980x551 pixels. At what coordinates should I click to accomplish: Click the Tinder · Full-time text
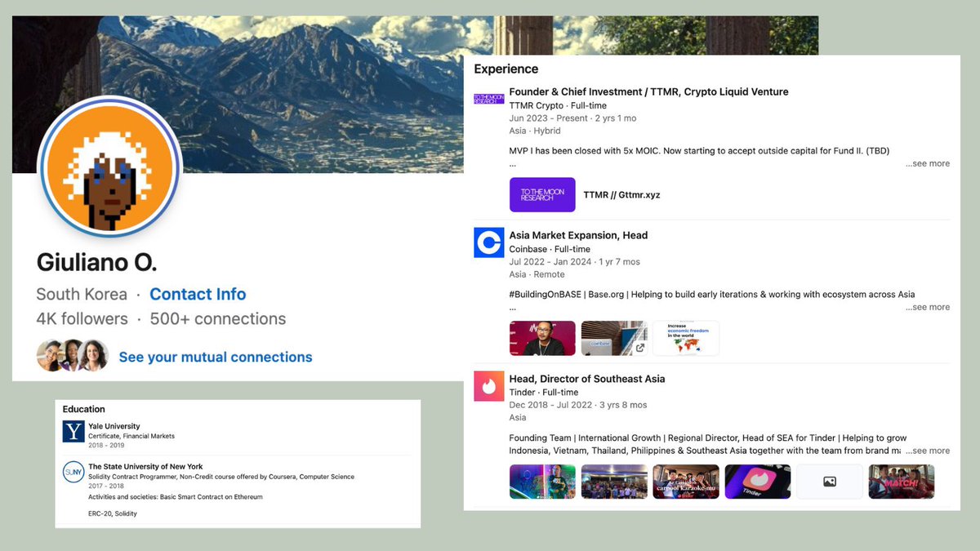click(544, 393)
